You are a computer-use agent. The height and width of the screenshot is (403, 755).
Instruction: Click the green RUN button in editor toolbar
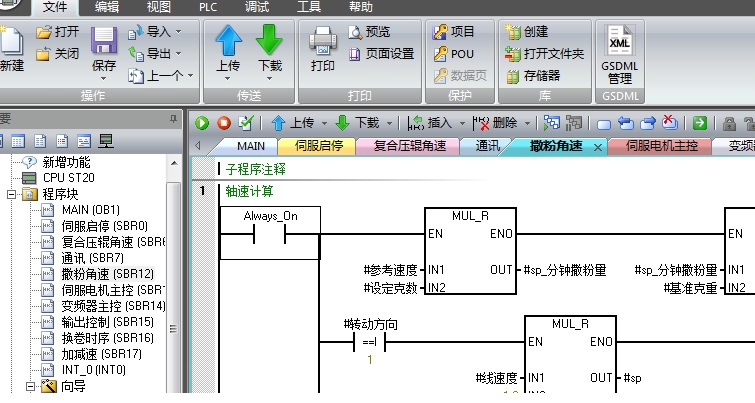tap(202, 123)
